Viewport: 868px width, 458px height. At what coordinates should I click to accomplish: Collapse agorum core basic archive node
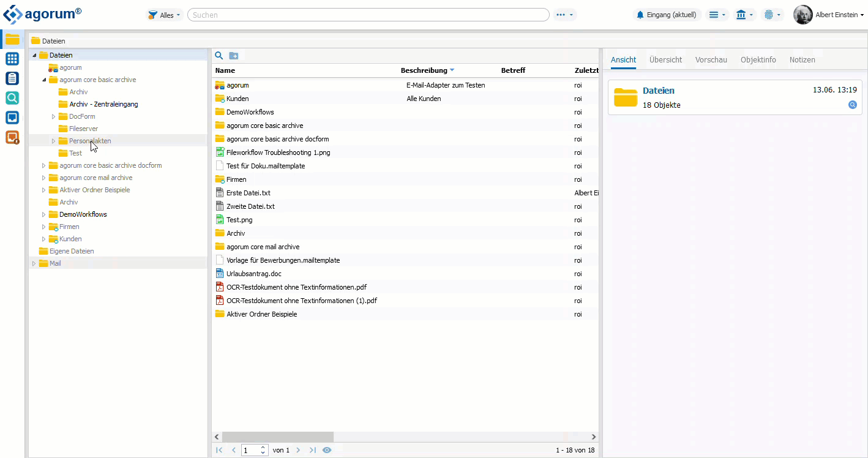coord(44,80)
